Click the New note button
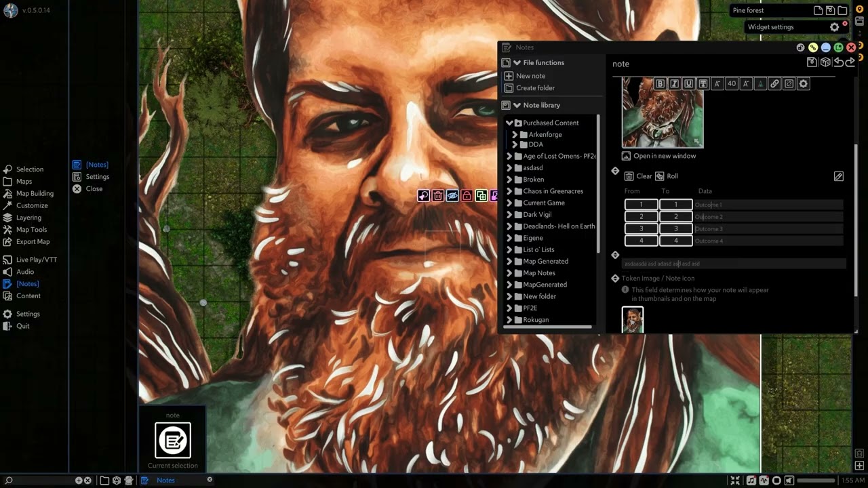Image resolution: width=868 pixels, height=488 pixels. coord(525,76)
